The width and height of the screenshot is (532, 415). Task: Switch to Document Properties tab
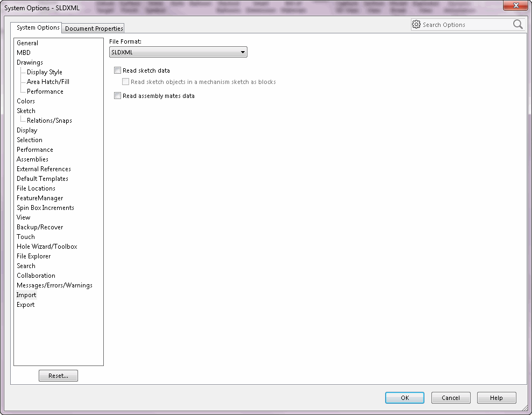[x=94, y=29]
